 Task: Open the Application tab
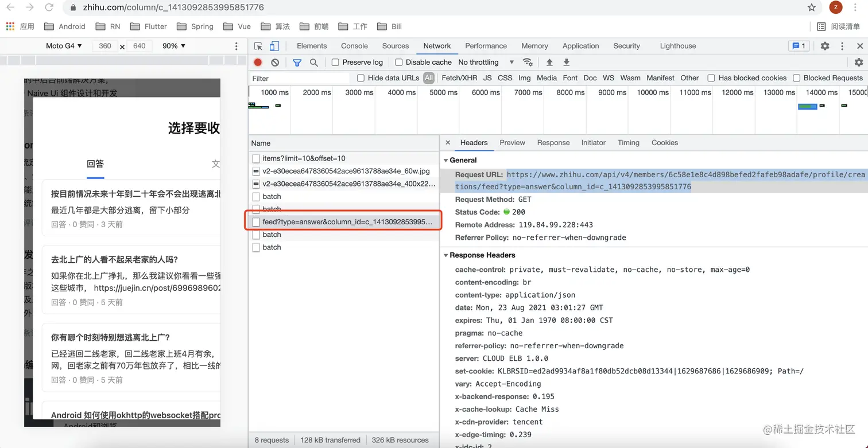[580, 46]
